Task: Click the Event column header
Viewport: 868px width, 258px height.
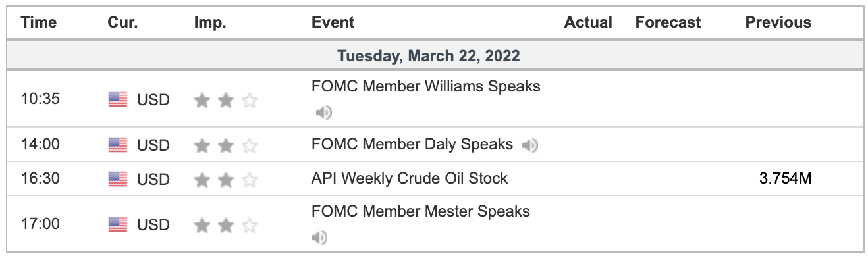Action: (x=333, y=22)
